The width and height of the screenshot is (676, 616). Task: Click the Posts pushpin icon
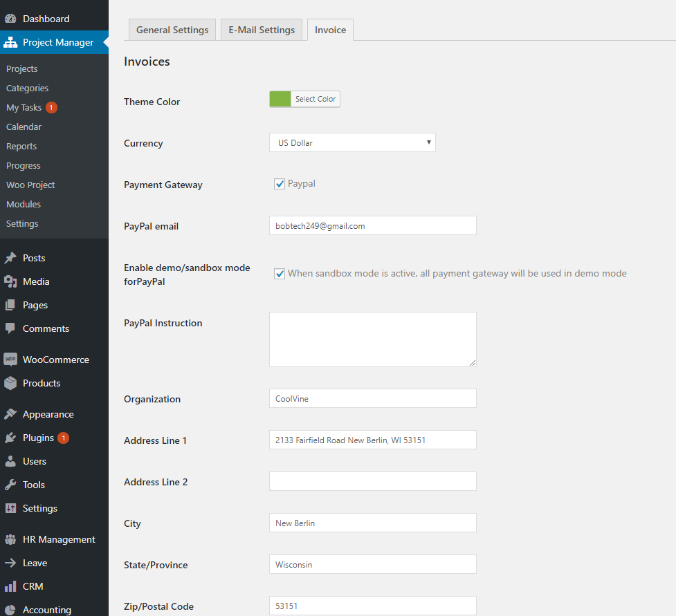10,258
